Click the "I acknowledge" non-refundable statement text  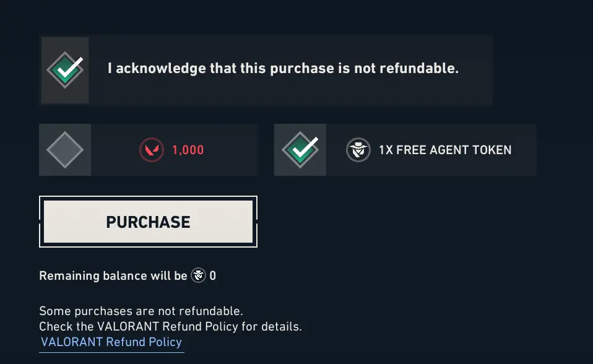283,68
